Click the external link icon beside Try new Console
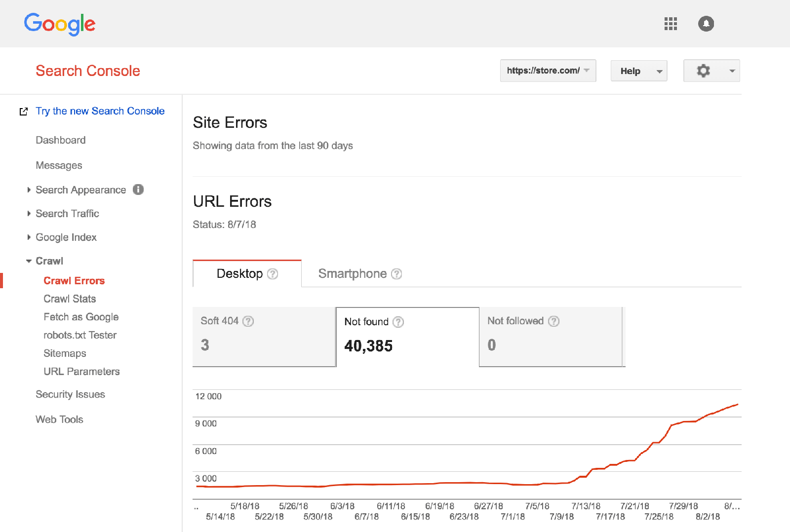The height and width of the screenshot is (532, 790). (x=23, y=112)
